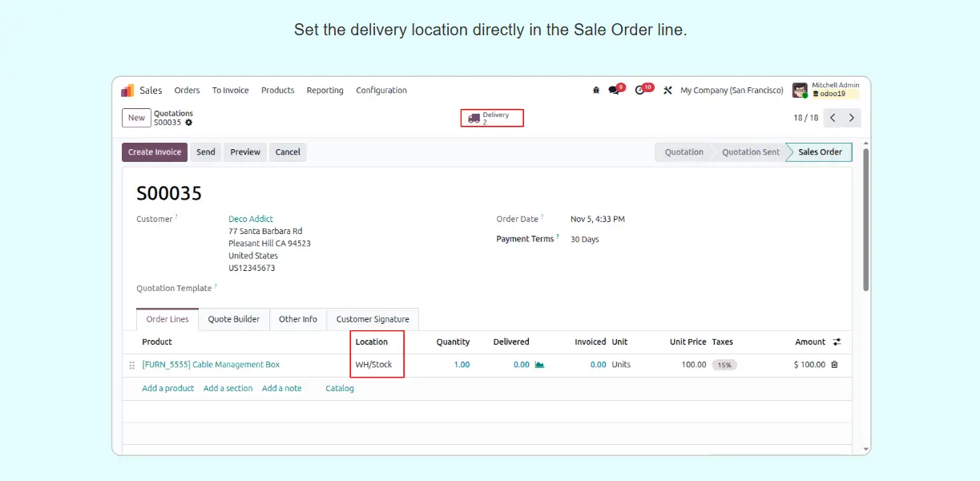Switch to the Other Info tab
980x481 pixels.
click(298, 319)
